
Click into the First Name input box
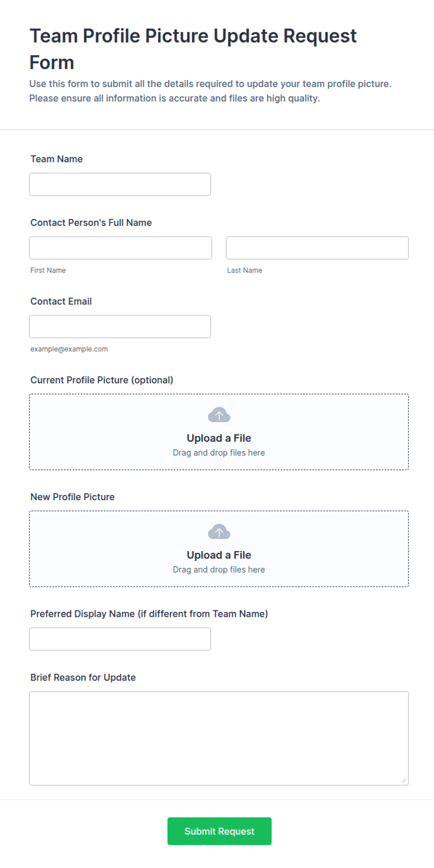(120, 248)
